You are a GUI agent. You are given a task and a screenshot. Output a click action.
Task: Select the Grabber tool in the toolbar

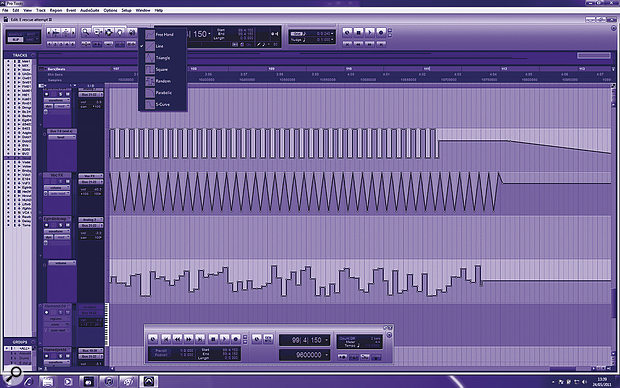point(120,32)
